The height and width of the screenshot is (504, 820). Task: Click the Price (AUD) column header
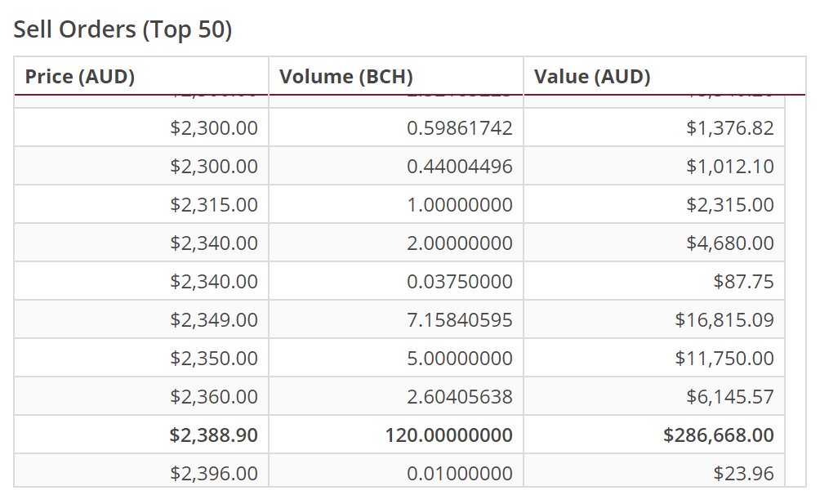tap(80, 77)
